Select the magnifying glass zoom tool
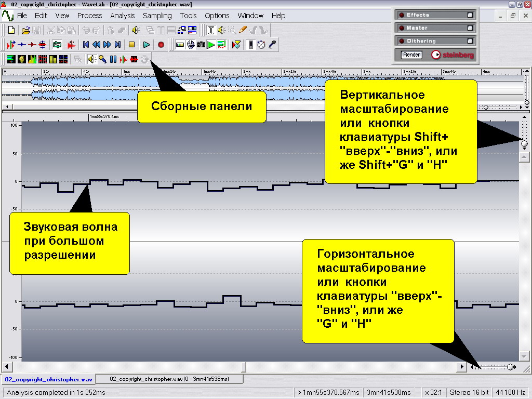The image size is (532, 399). point(232,30)
